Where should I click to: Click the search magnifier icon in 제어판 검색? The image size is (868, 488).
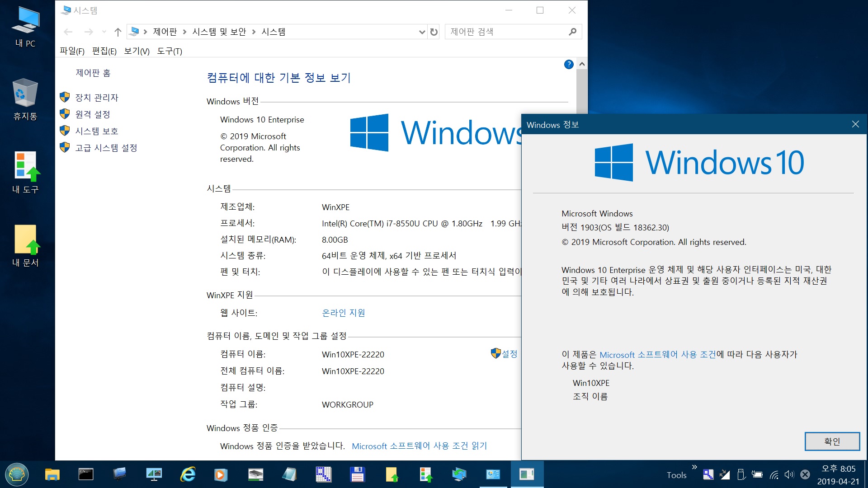pyautogui.click(x=573, y=32)
